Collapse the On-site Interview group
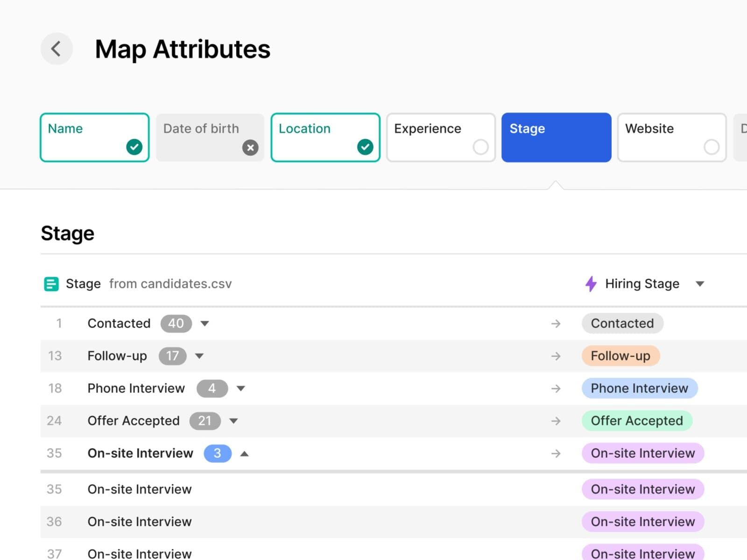Screen dimensions: 747x560 244,453
